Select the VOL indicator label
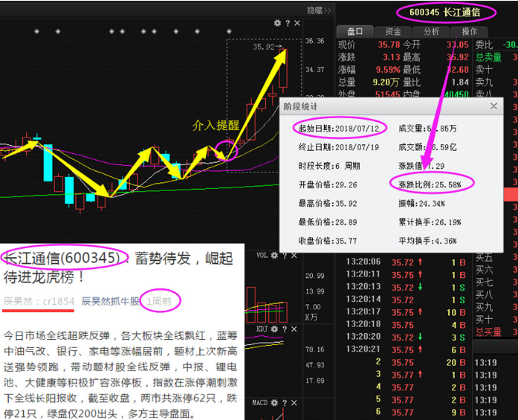 tap(262, 256)
